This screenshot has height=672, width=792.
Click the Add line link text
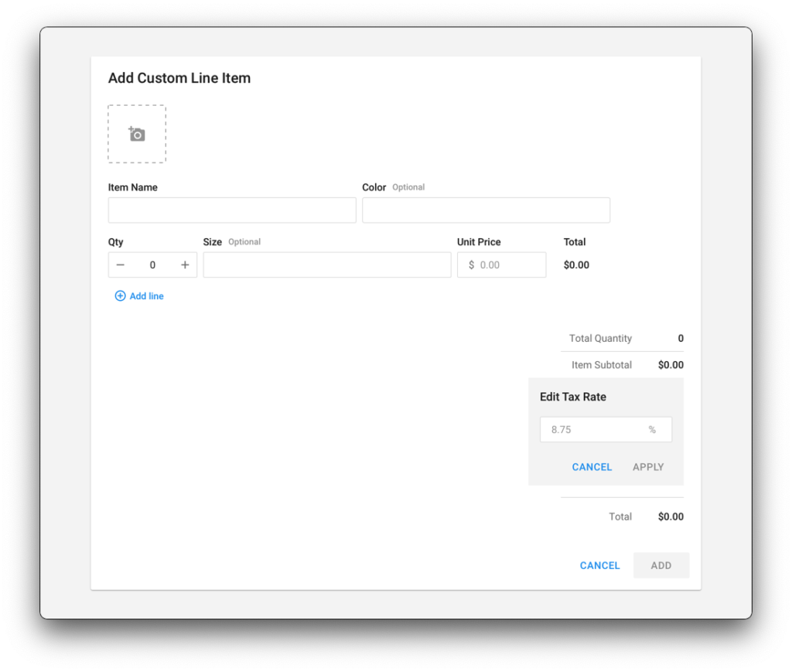tap(146, 296)
